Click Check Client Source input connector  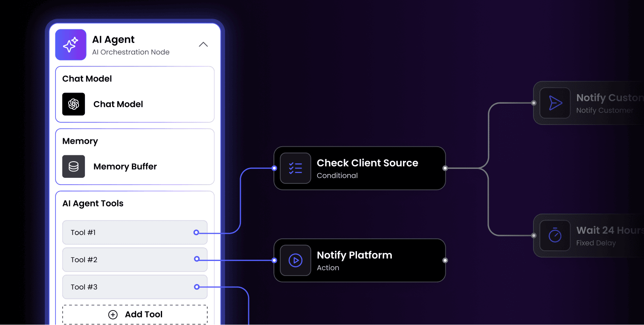tap(274, 168)
